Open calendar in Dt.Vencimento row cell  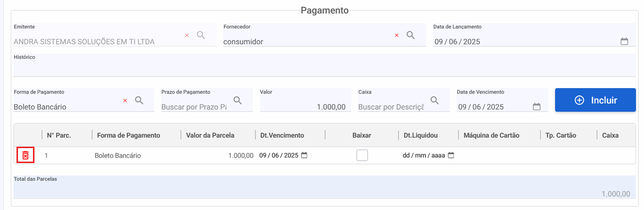coord(304,155)
